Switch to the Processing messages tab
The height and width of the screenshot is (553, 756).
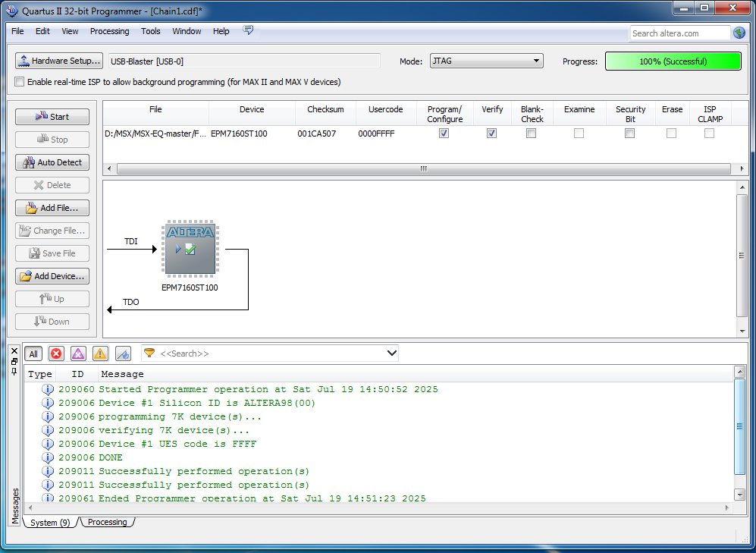tap(107, 522)
